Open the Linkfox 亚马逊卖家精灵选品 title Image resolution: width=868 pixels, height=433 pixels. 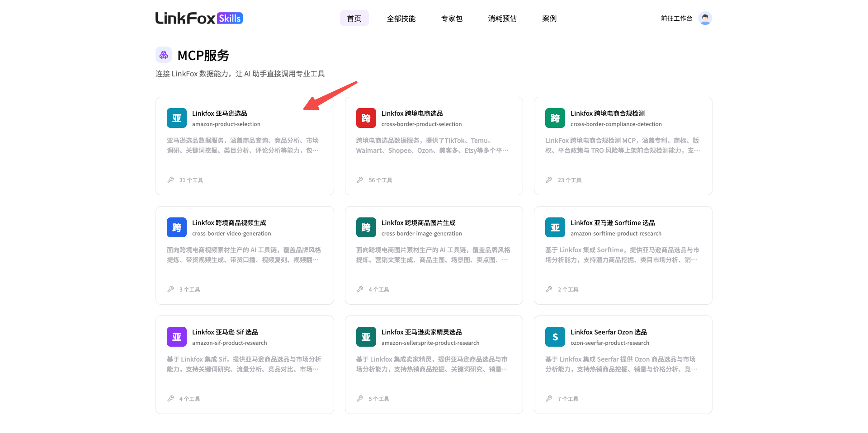(x=422, y=332)
